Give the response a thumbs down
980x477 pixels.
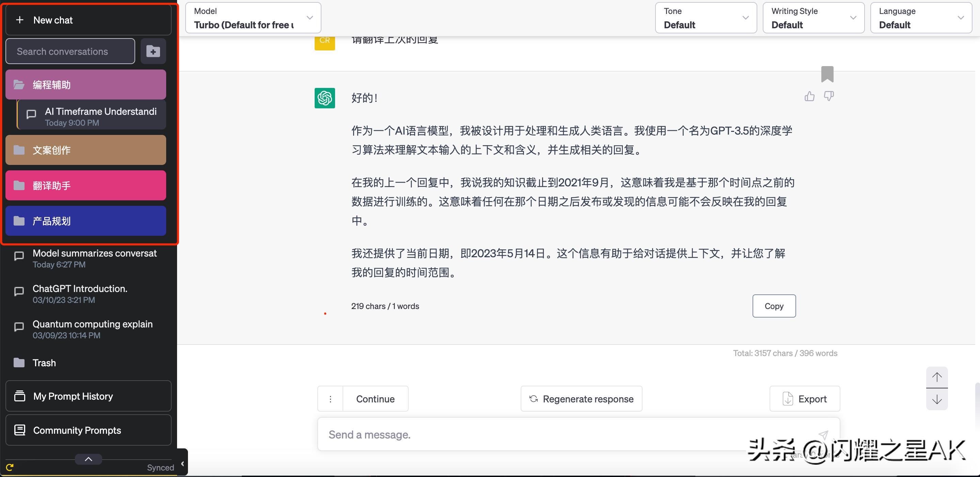[828, 96]
